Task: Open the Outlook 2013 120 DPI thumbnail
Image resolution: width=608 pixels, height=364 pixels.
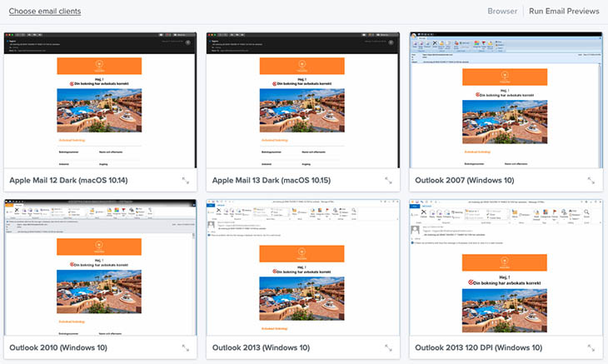Action: [x=506, y=267]
